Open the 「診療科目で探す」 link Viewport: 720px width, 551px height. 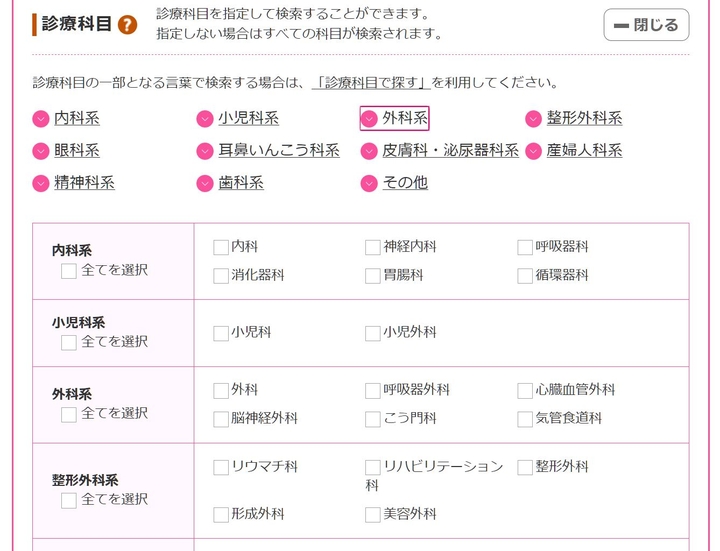tap(371, 83)
